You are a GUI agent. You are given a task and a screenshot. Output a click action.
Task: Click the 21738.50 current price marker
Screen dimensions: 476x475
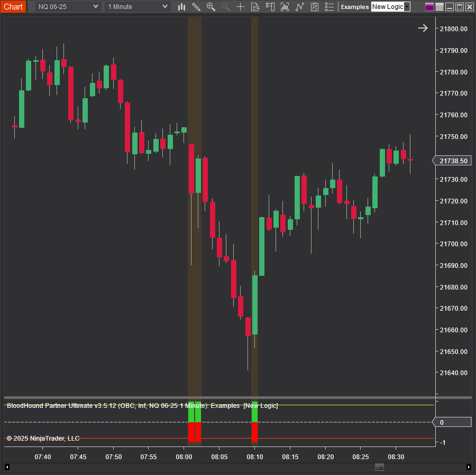point(452,161)
